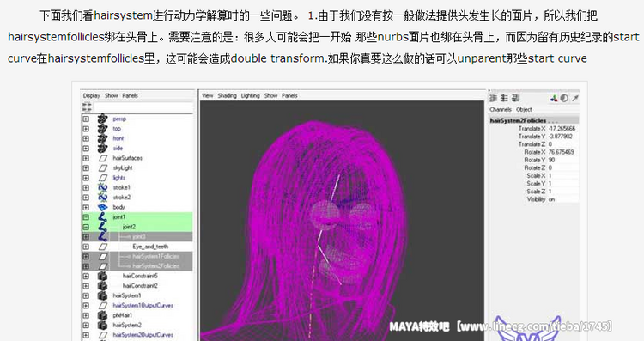Select the hairSystem2OutputCurves label
Screen dimensions: 644x341
[x=143, y=335]
